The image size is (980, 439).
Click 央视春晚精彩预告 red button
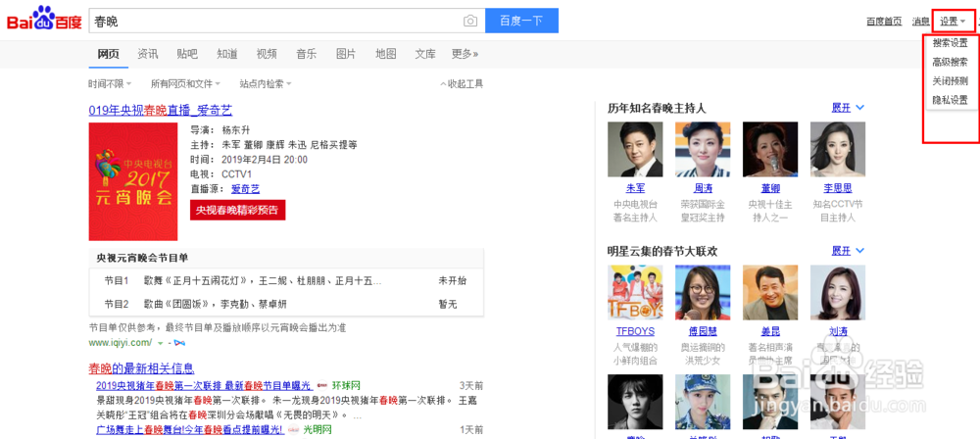(x=237, y=210)
